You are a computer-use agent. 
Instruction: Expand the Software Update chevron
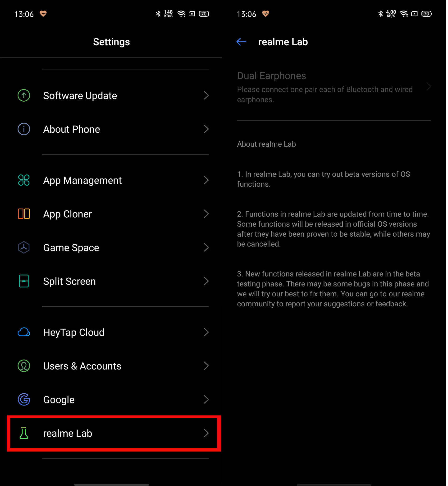point(206,95)
